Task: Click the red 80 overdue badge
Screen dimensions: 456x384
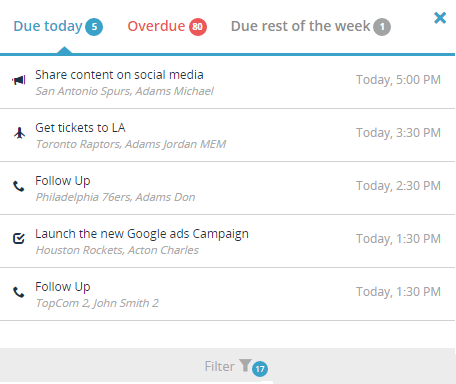Action: click(198, 27)
